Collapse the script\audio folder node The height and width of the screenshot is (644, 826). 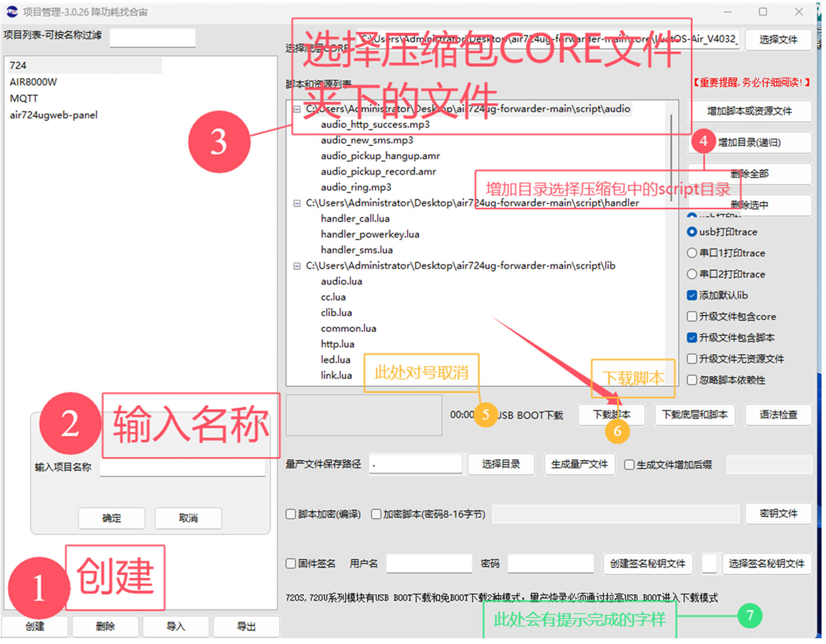[x=297, y=108]
